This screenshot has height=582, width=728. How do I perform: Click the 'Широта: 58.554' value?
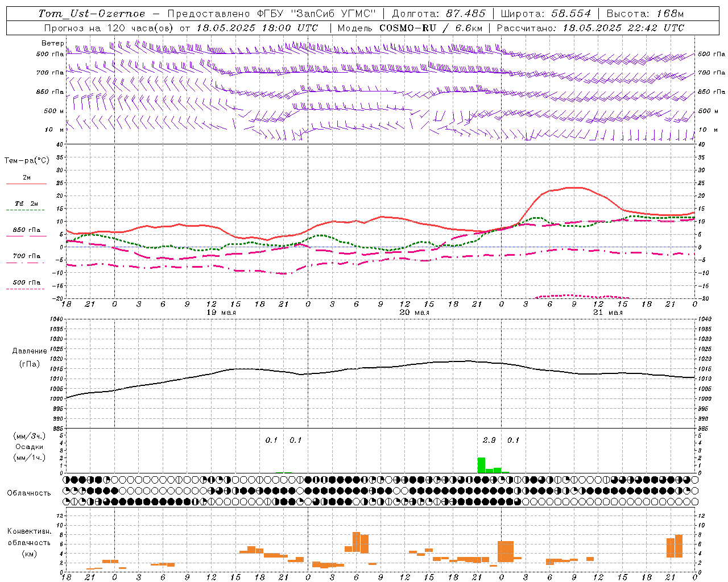point(545,14)
